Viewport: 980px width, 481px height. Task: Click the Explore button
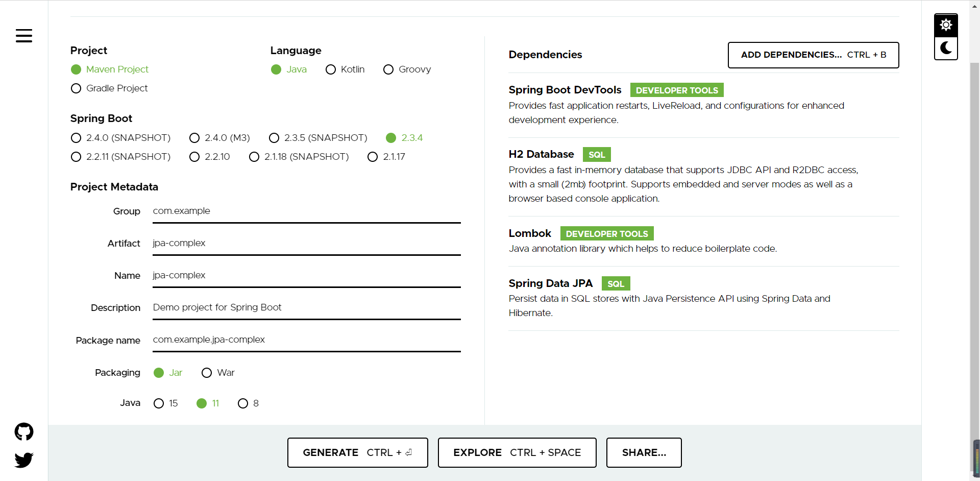[517, 452]
